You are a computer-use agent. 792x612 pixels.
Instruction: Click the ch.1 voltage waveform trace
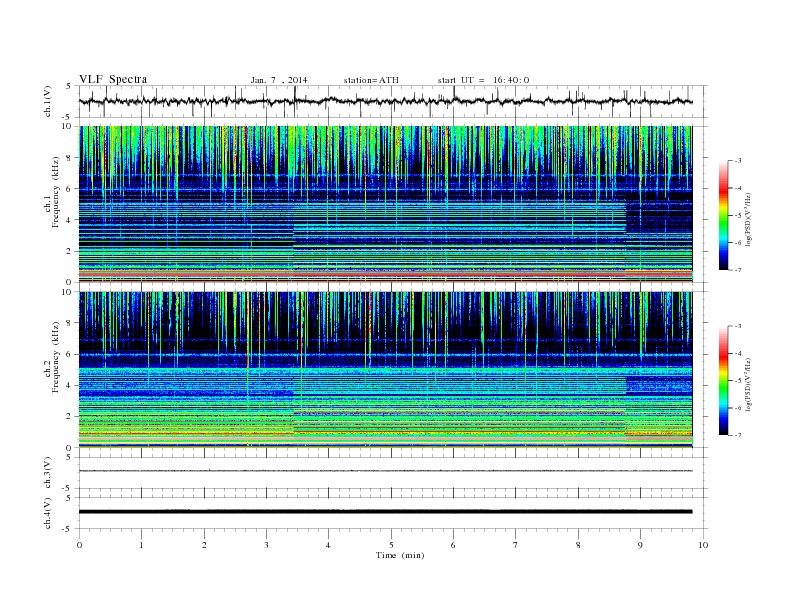385,101
